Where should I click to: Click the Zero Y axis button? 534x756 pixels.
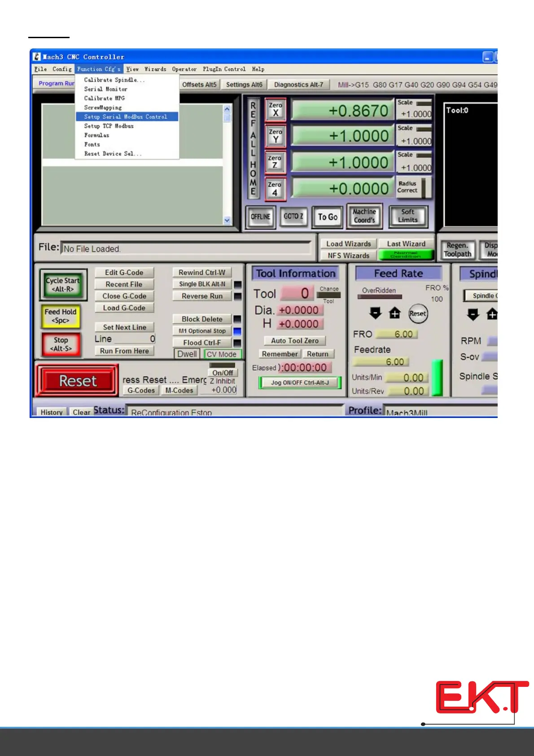tap(276, 136)
